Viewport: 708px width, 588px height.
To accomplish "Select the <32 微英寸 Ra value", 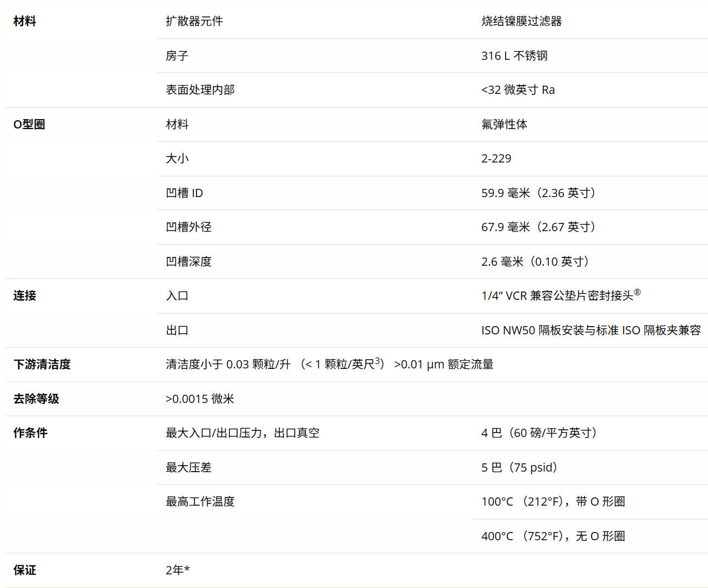I will (x=518, y=90).
